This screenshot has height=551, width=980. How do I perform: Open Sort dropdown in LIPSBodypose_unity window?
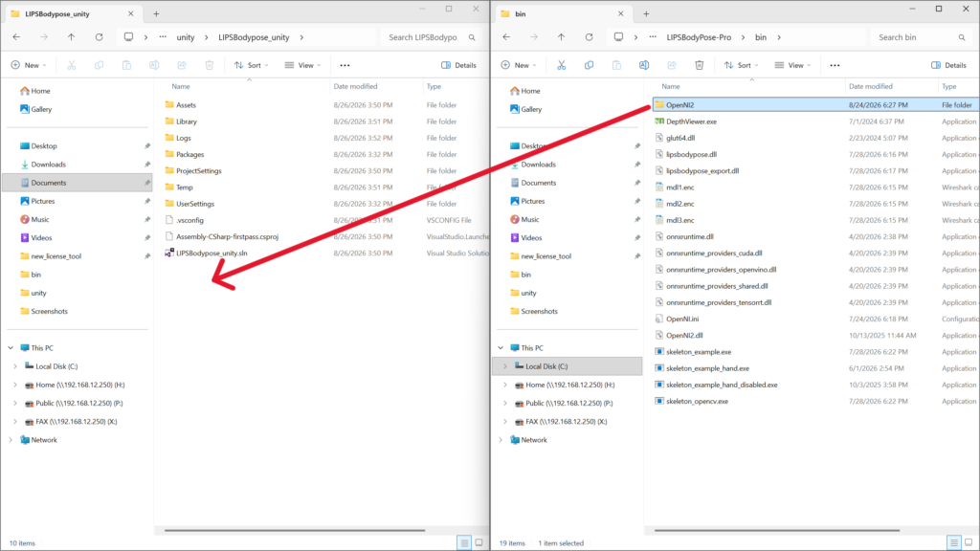[x=251, y=65]
